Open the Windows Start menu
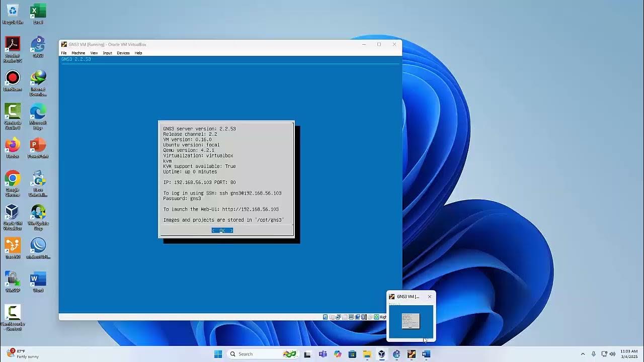 [218, 354]
